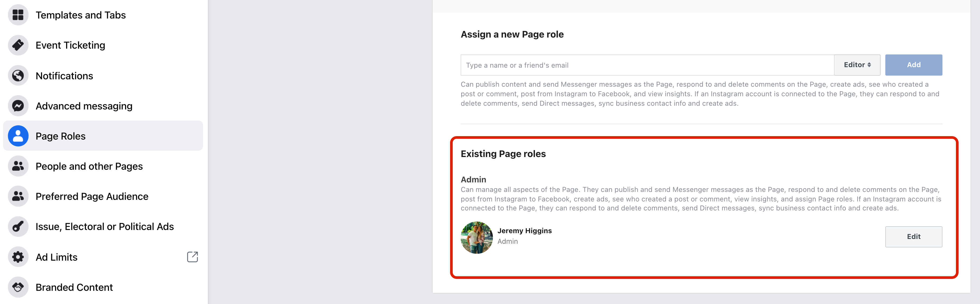The image size is (980, 304).
Task: Click the Templates and Tabs grid icon
Action: click(x=18, y=15)
